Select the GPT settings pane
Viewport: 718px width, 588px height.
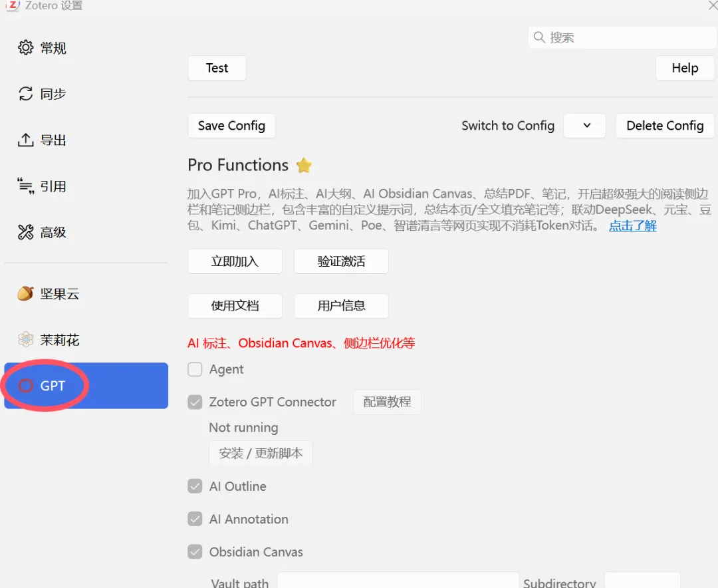[x=86, y=385]
